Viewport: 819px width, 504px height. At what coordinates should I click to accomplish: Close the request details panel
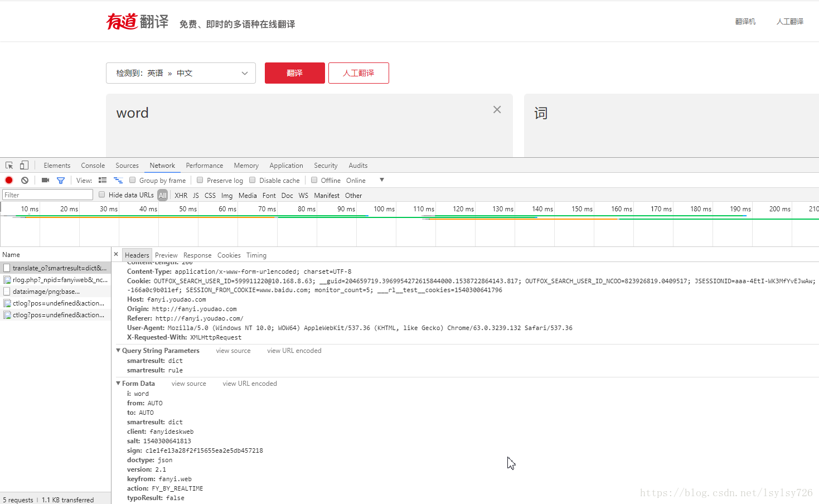(116, 254)
